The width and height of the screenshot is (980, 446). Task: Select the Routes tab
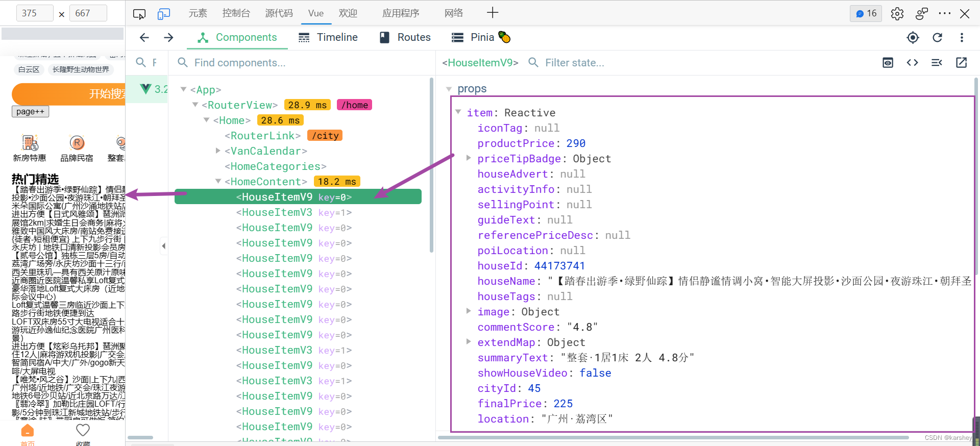tap(405, 37)
